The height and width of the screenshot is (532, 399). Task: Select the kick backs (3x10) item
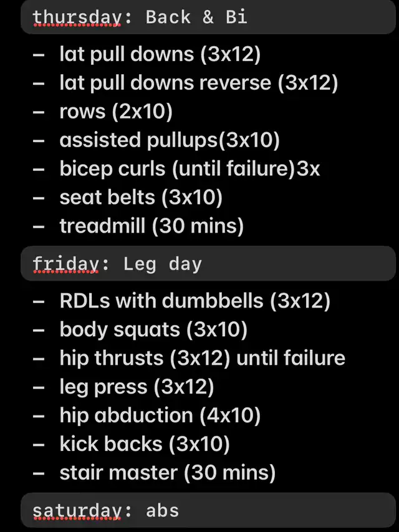[145, 444]
